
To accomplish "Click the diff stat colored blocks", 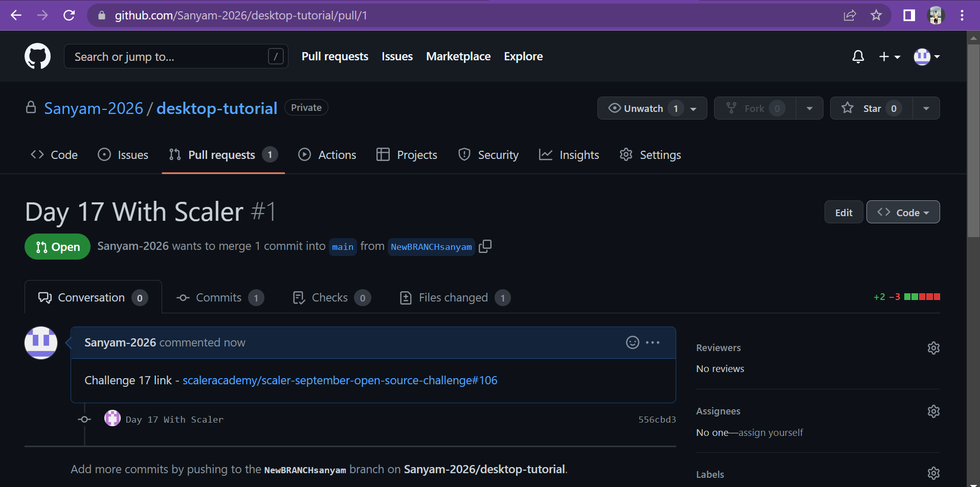I will 923,296.
